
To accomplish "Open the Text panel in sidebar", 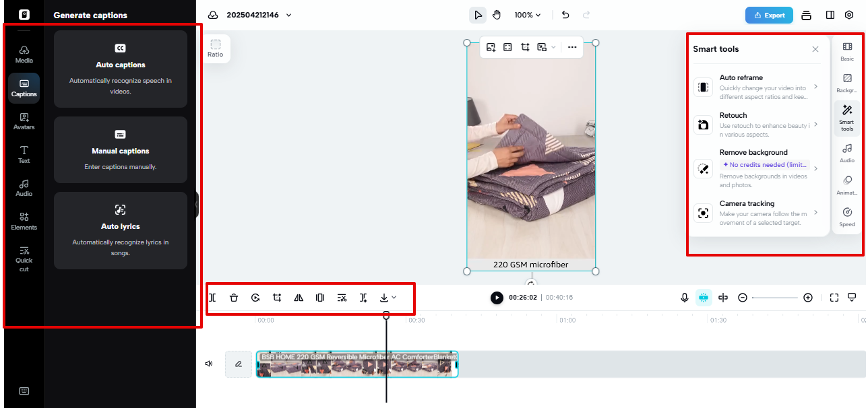I will (24, 155).
